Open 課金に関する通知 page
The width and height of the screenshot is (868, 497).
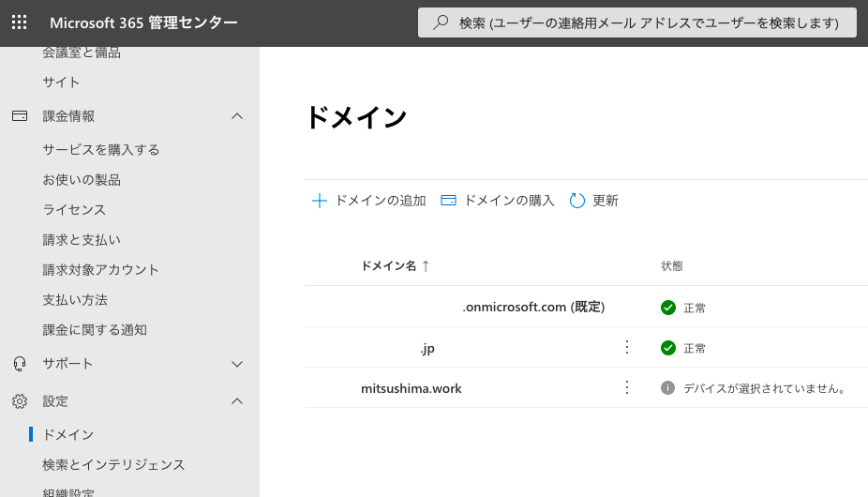pos(95,330)
